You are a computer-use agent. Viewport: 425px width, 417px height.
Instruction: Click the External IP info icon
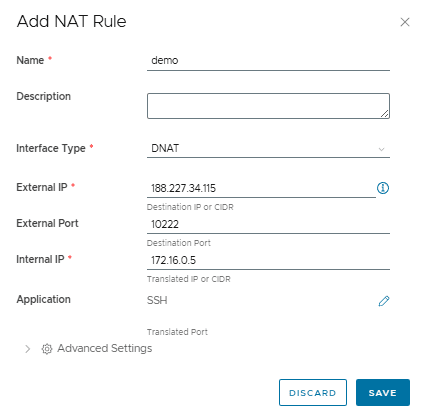pyautogui.click(x=383, y=188)
